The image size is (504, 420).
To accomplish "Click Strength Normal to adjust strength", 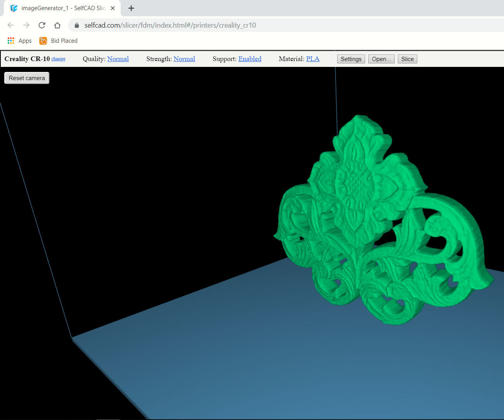I will [184, 59].
